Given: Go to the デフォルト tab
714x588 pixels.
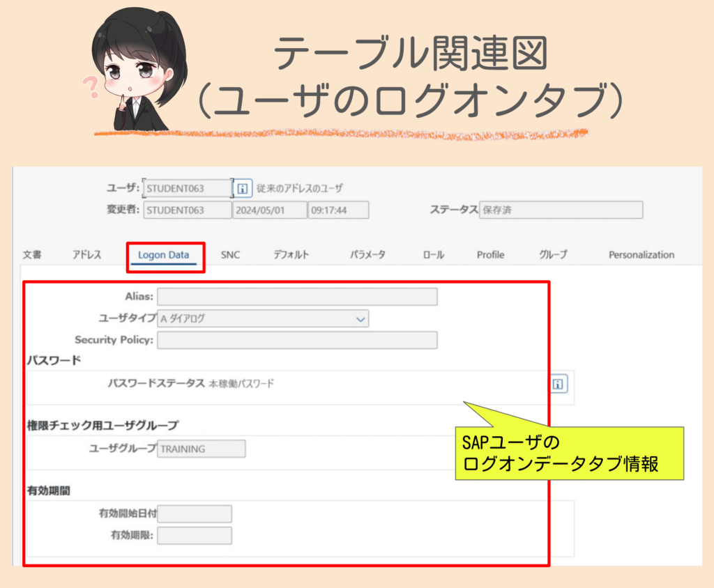Looking at the screenshot, I should pyautogui.click(x=290, y=255).
